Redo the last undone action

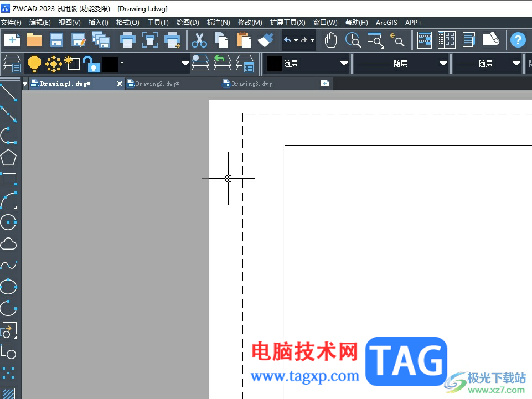point(304,40)
